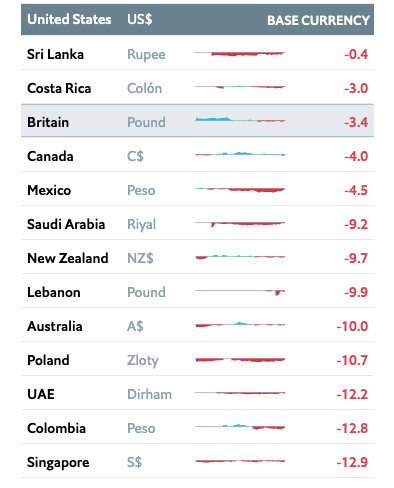The width and height of the screenshot is (394, 488).
Task: Click Australia's -10.0 value
Action: coord(352,326)
